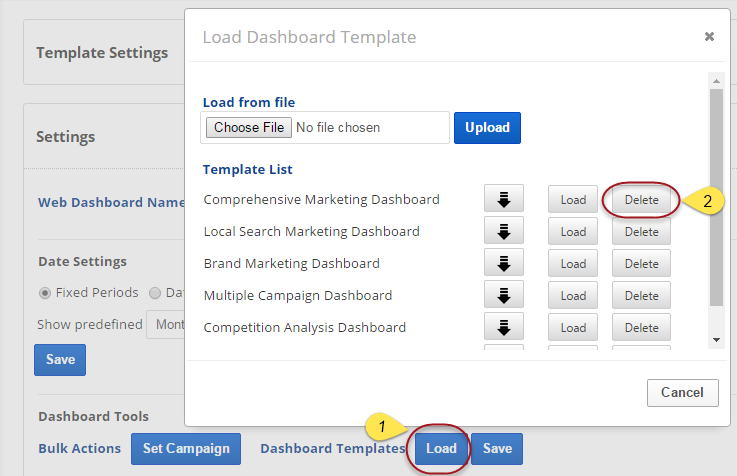Download the Brand Marketing Dashboard template
The image size is (737, 476).
click(504, 263)
